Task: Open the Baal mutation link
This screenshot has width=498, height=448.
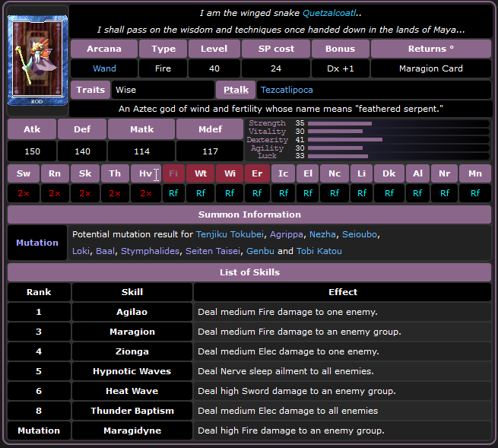Action: click(x=108, y=251)
